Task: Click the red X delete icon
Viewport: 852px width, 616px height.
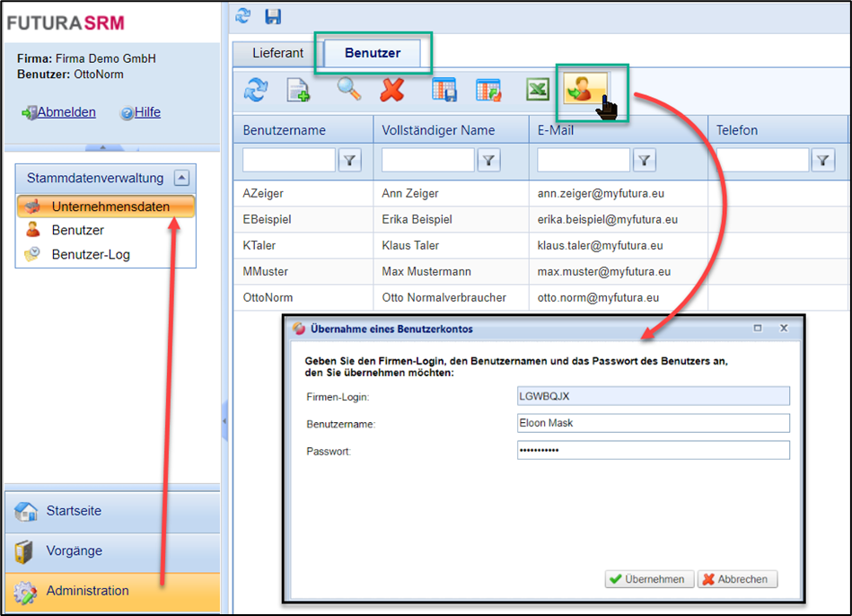Action: [x=392, y=90]
